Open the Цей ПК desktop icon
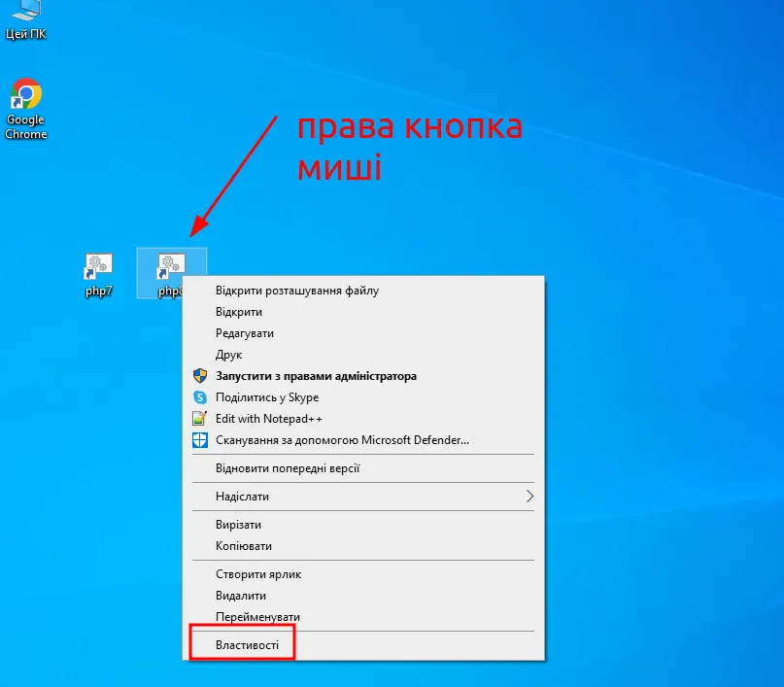The width and height of the screenshot is (784, 687). (x=26, y=14)
